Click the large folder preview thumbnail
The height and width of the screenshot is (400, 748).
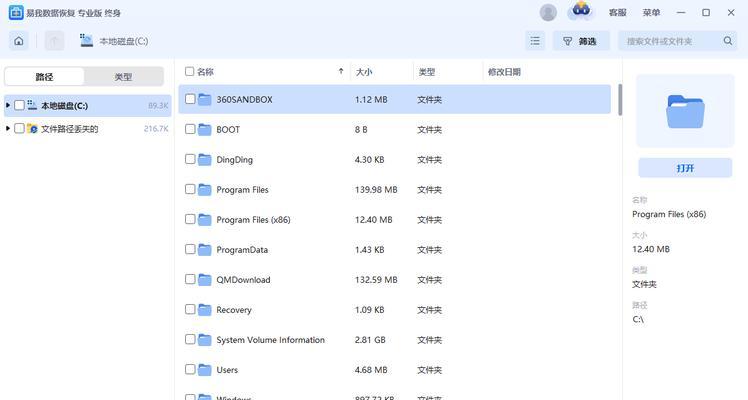point(685,111)
